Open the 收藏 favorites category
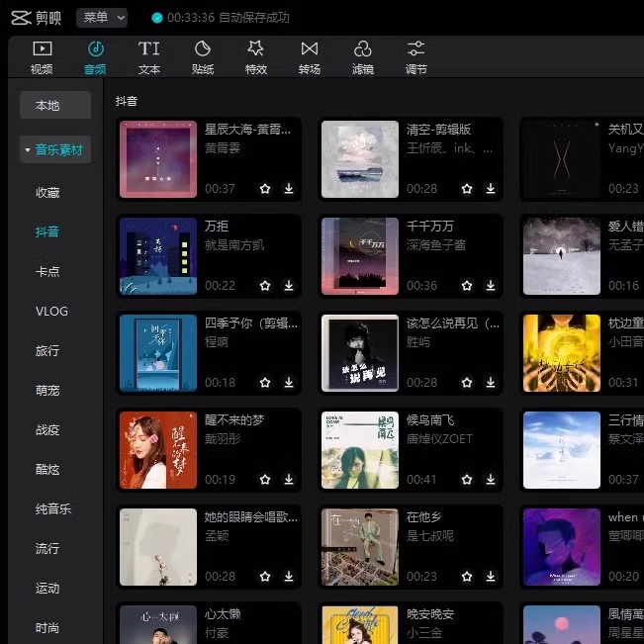Screen dimensions: 644x644 47,192
